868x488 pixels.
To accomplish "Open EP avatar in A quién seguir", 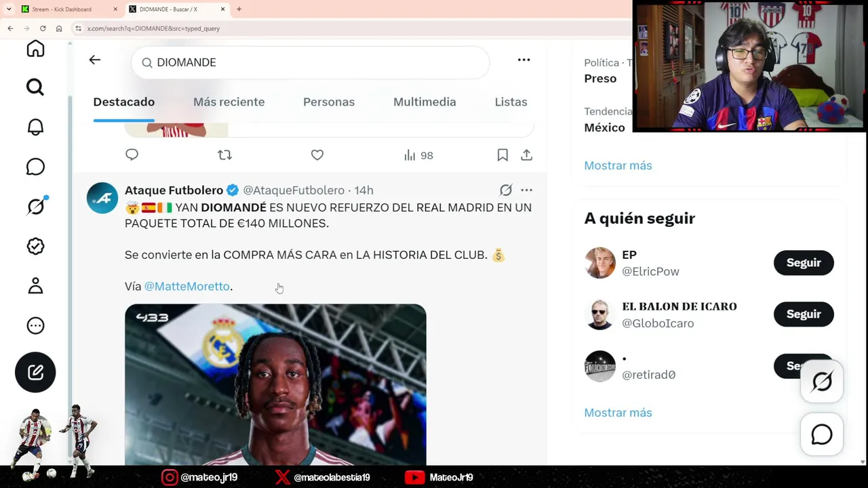I will (x=600, y=263).
